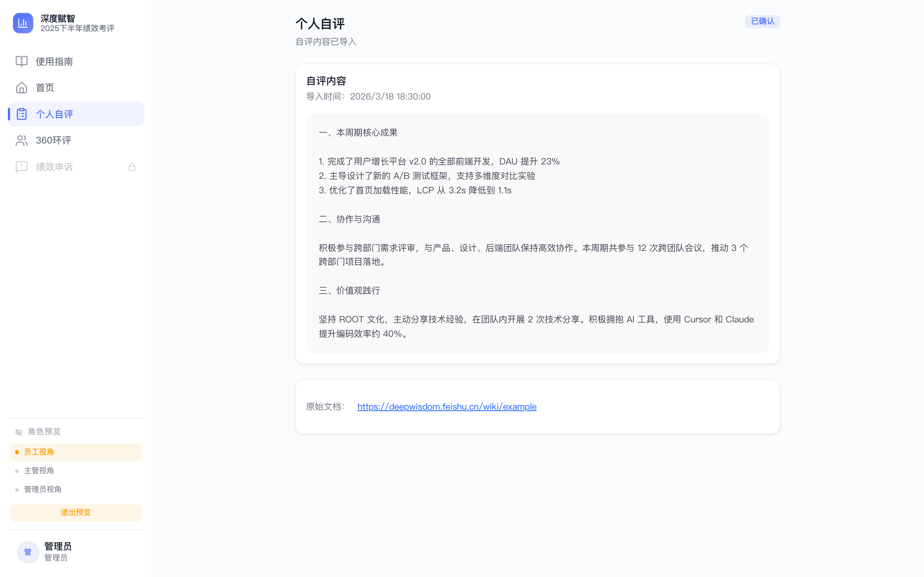Click the 深度赋智 bar-chart app logo
The width and height of the screenshot is (924, 577).
pos(23,23)
